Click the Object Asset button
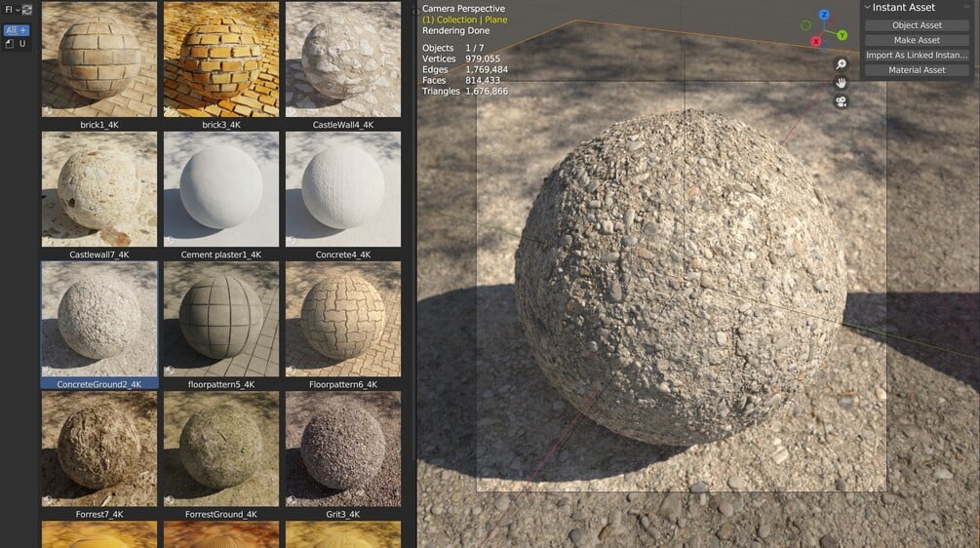Screen dimensions: 980x548 pos(917,25)
